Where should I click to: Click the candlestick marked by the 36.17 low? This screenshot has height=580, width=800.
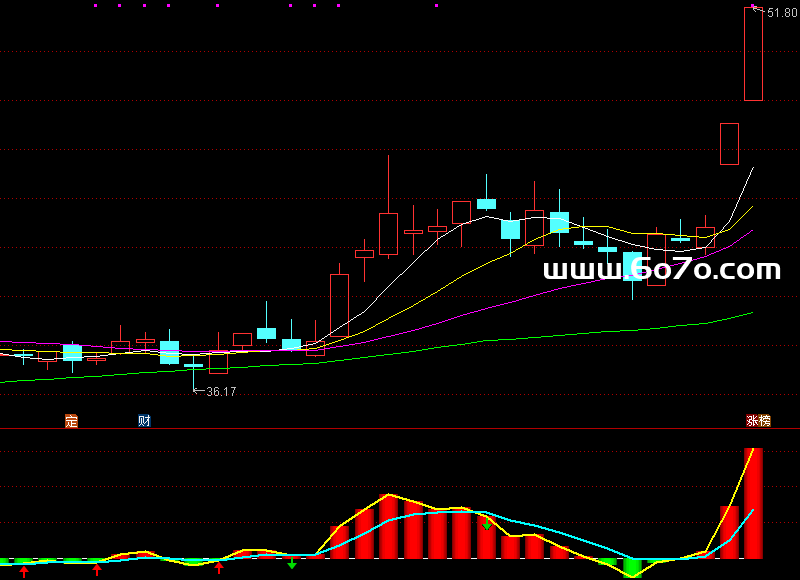pos(193,367)
